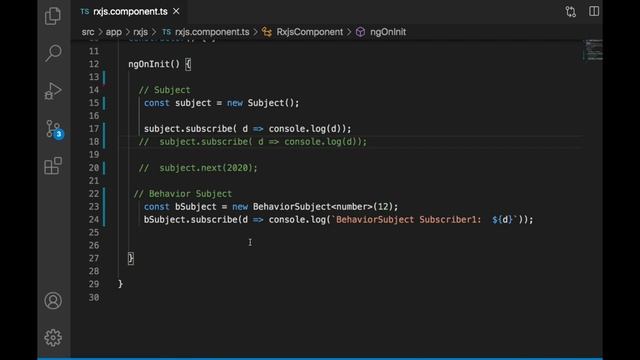
Task: Click the src breadcrumb
Action: pos(88,32)
